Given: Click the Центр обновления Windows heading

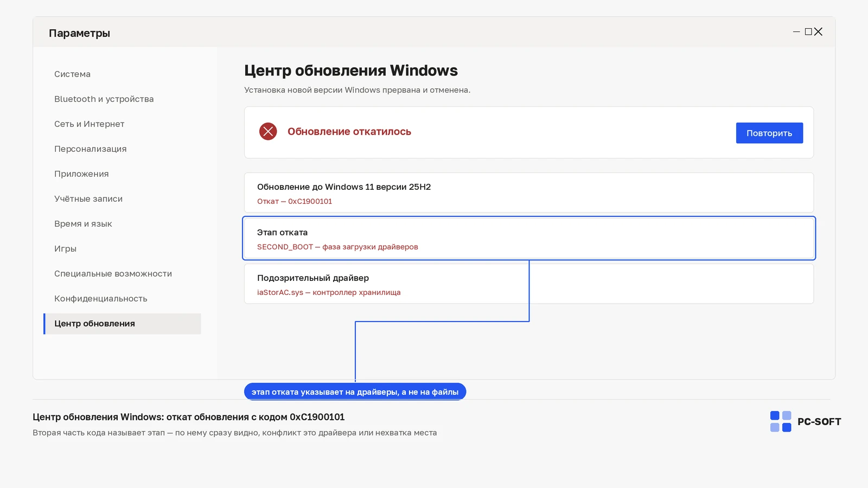Looking at the screenshot, I should 351,70.
